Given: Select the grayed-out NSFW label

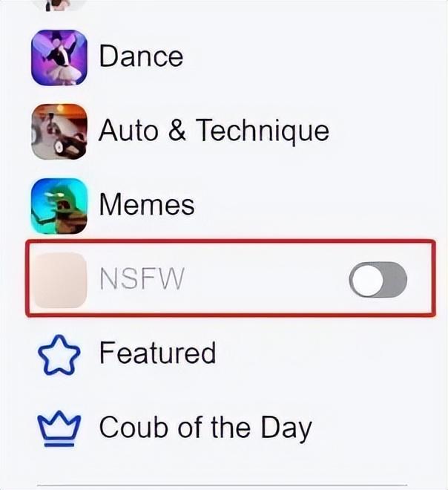Looking at the screenshot, I should click(x=142, y=279).
